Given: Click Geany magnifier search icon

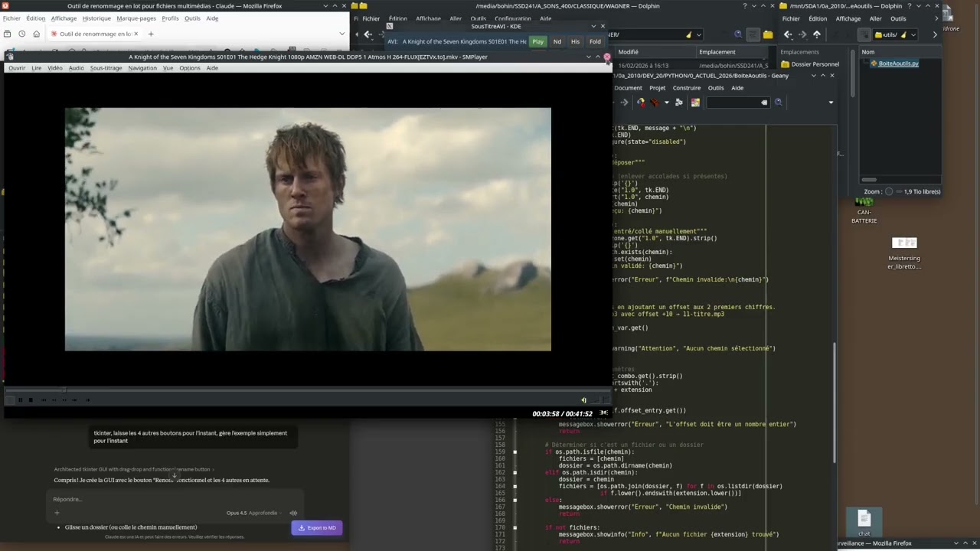Looking at the screenshot, I should tap(778, 103).
